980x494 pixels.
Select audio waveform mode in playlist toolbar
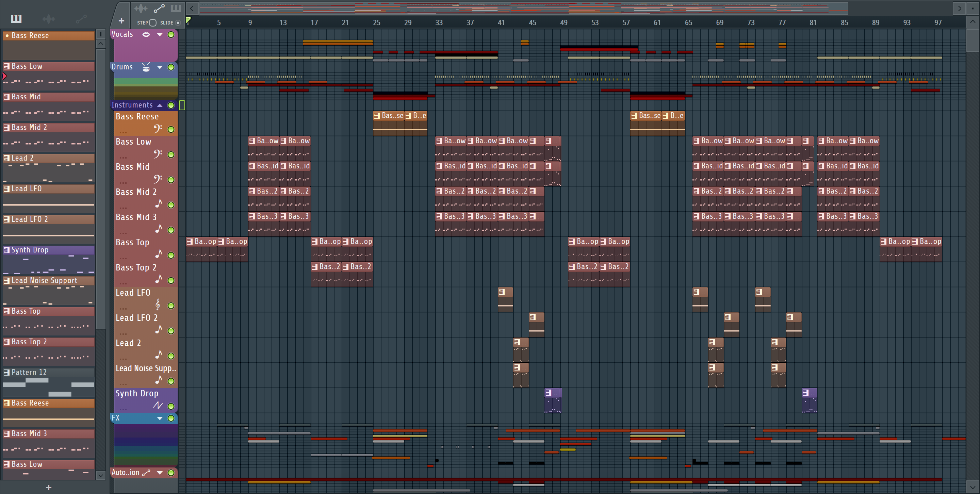[141, 9]
